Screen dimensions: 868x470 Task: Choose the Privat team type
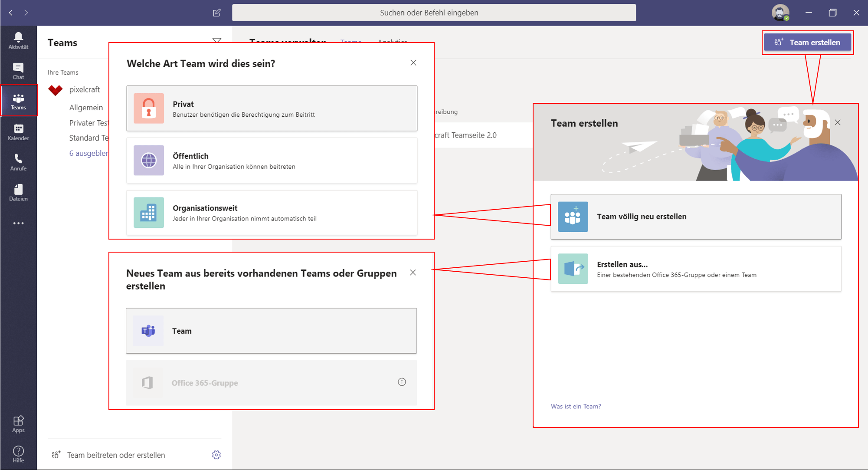point(272,108)
